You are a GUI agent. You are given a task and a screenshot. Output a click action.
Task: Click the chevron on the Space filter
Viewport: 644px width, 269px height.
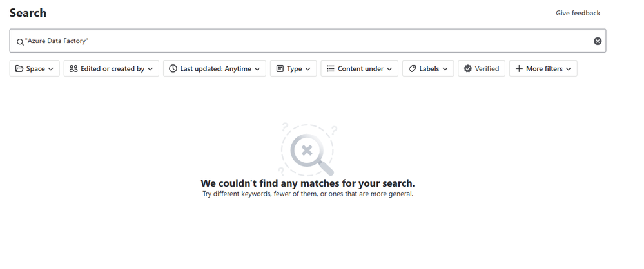tap(50, 69)
